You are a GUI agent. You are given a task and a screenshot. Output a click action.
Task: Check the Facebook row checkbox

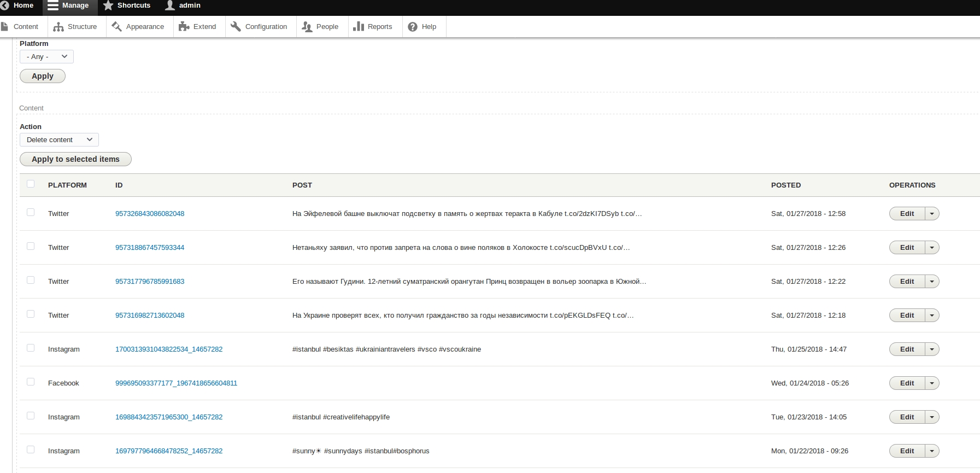point(31,382)
